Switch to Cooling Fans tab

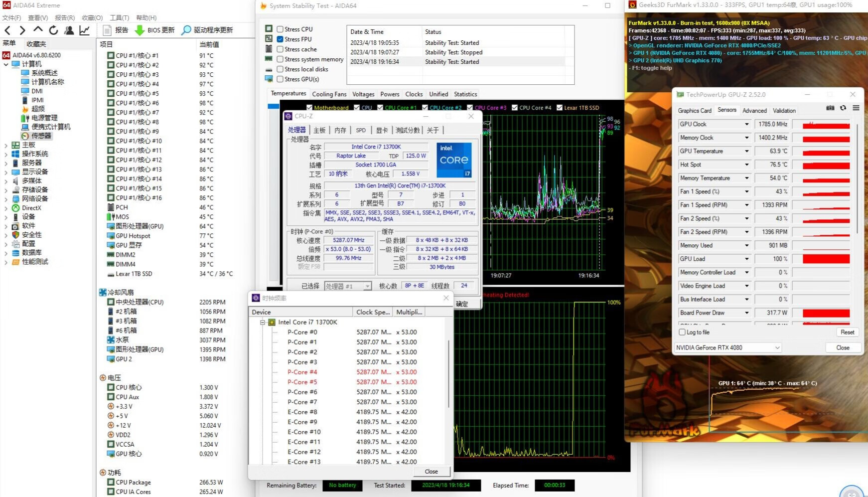(329, 94)
